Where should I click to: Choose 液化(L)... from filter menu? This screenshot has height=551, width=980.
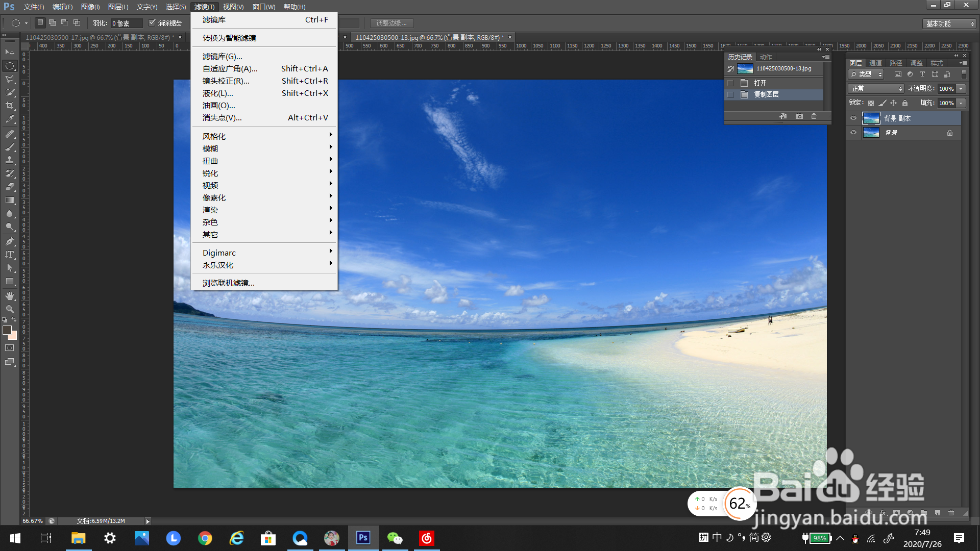pyautogui.click(x=218, y=93)
